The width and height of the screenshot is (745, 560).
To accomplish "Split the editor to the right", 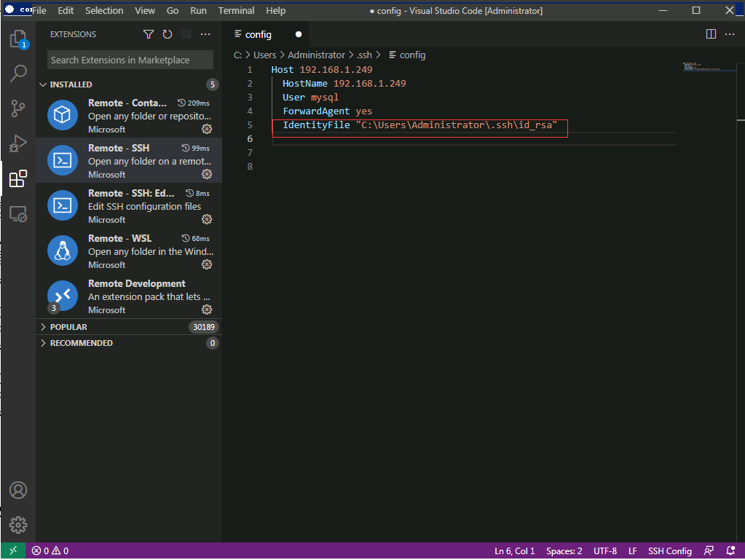I will tap(712, 34).
